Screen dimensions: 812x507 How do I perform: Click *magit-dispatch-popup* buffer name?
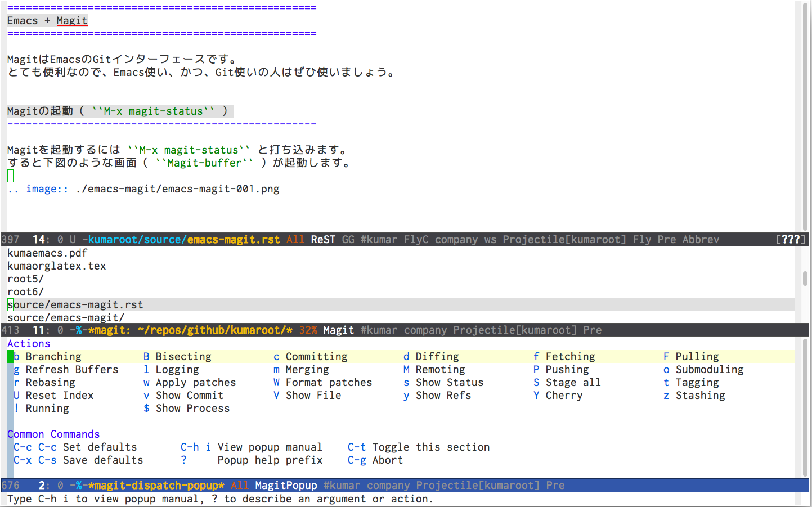click(156, 485)
